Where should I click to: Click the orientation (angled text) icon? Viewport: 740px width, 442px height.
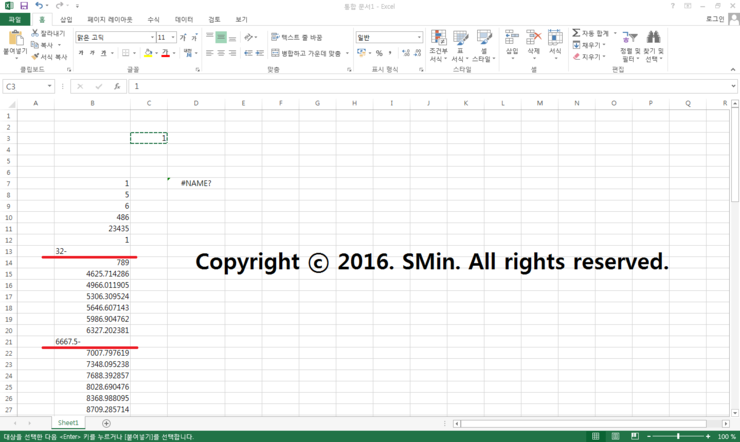[x=249, y=37]
